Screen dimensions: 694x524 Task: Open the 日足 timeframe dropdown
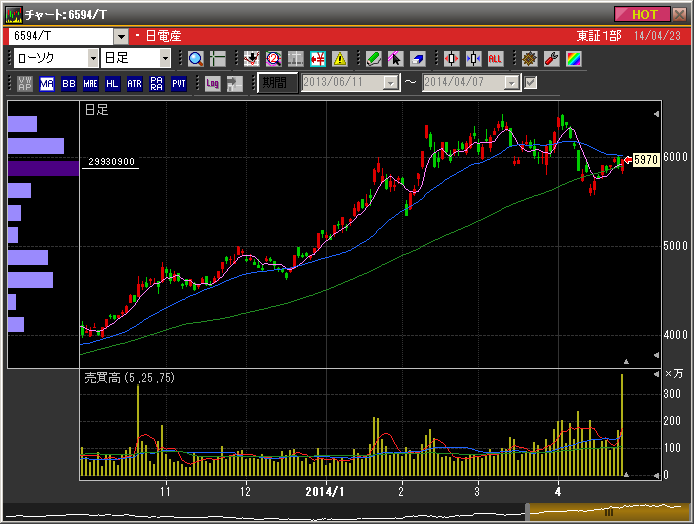point(165,58)
